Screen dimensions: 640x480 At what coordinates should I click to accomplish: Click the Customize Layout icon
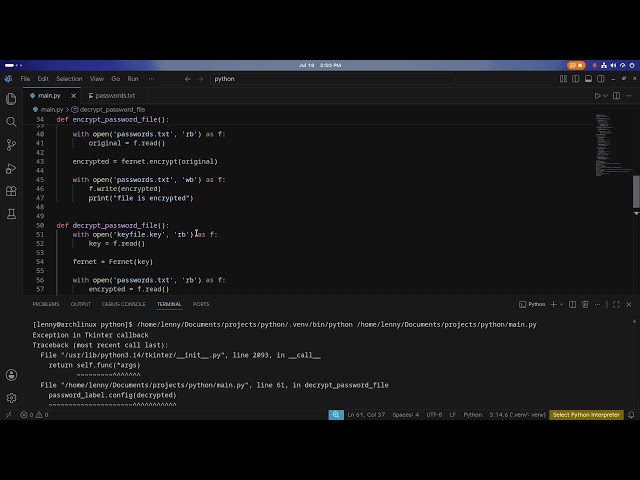[x=563, y=79]
